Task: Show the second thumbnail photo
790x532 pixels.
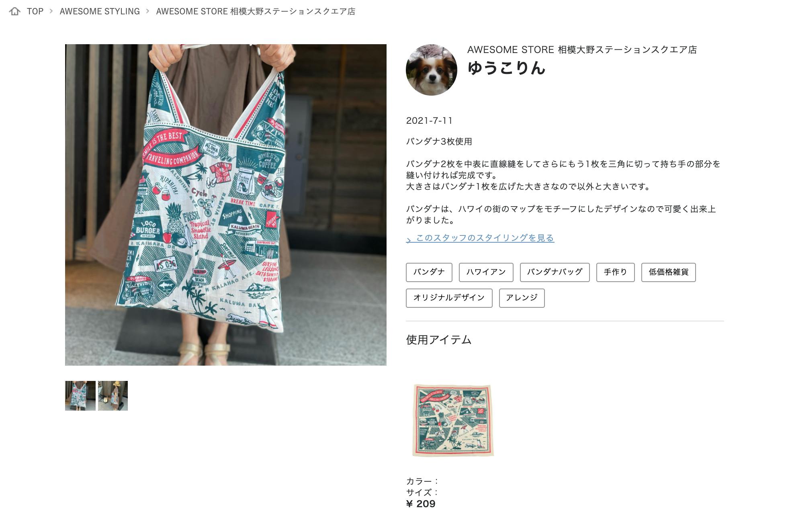Action: (113, 396)
